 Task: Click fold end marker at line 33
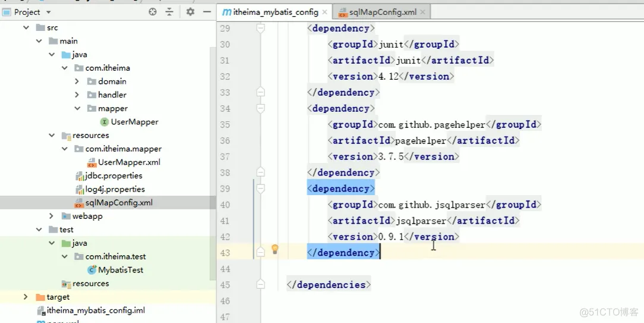[x=260, y=92]
